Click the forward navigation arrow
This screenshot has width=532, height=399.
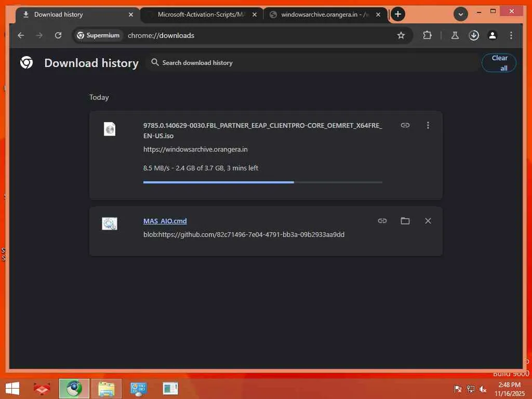tap(39, 35)
